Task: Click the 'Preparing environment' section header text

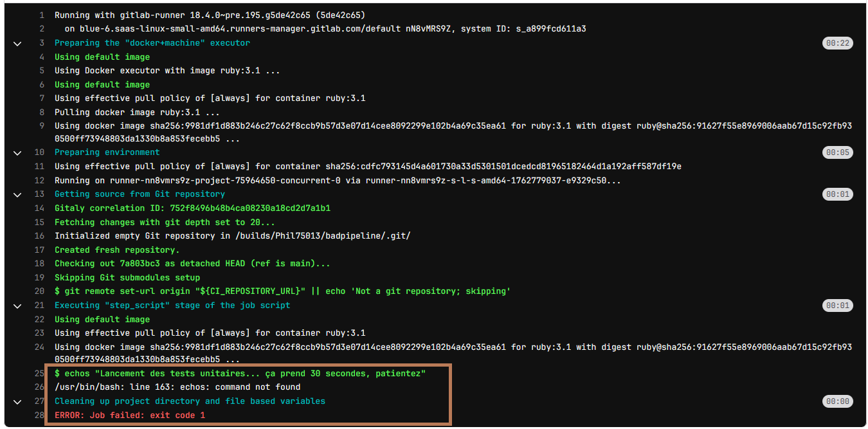Action: click(x=107, y=153)
